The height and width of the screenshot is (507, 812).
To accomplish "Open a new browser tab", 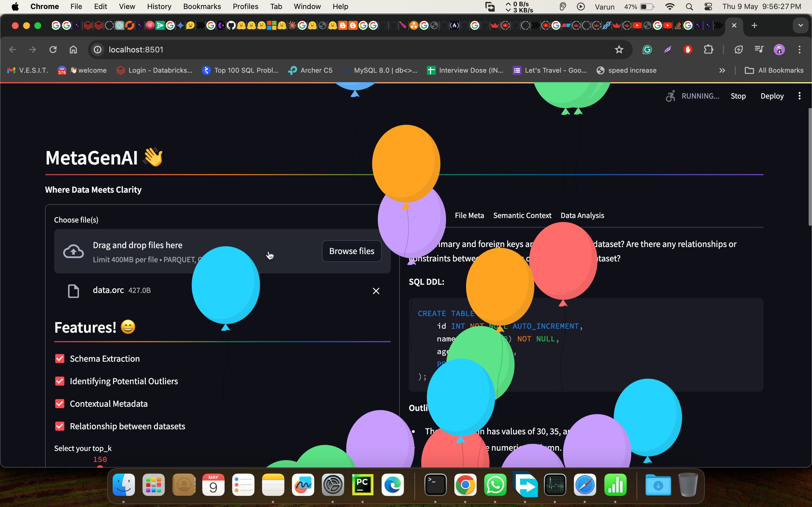I will coord(754,25).
